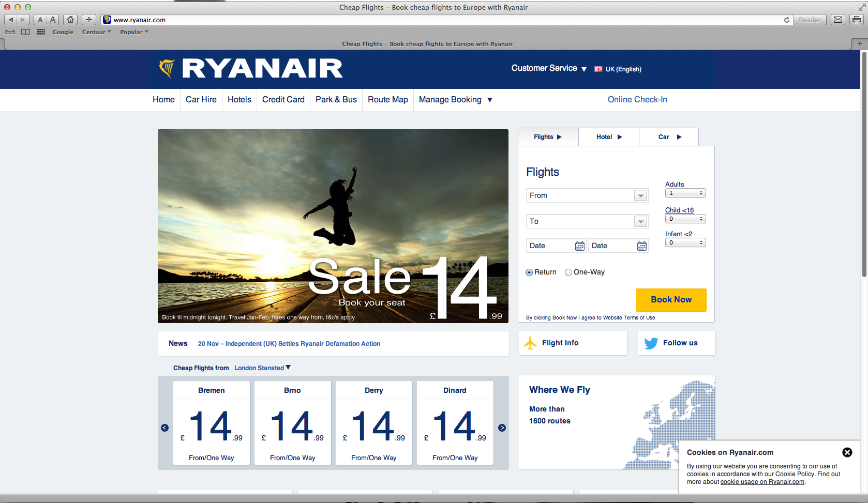Viewport: 868px width, 503px height.
Task: Open the departure date calendar picker
Action: pyautogui.click(x=580, y=246)
